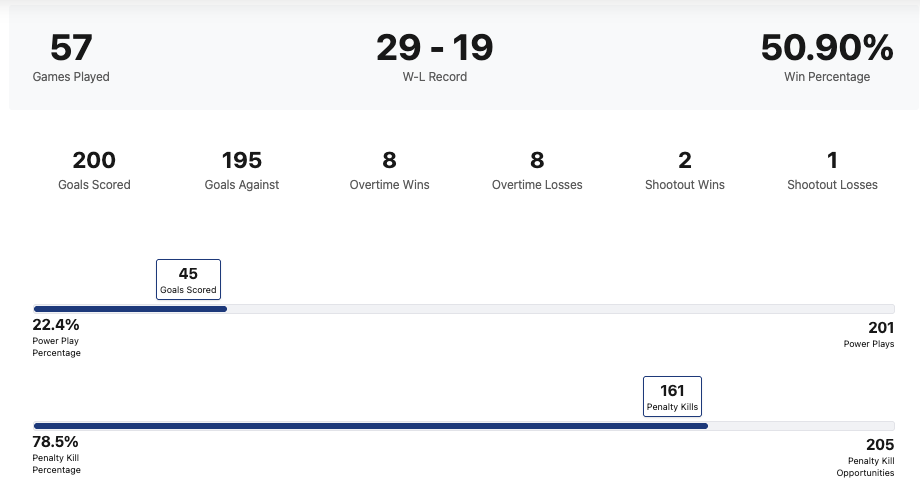This screenshot has height=491, width=920.
Task: Click the unfilled part of the power play bar
Action: coord(560,309)
